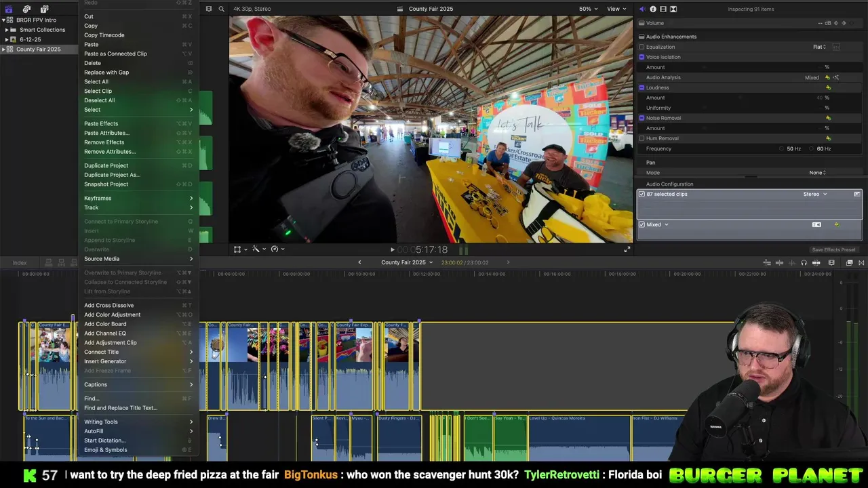This screenshot has height=488, width=868.
Task: Open the Mixed component dropdown
Action: pyautogui.click(x=658, y=224)
